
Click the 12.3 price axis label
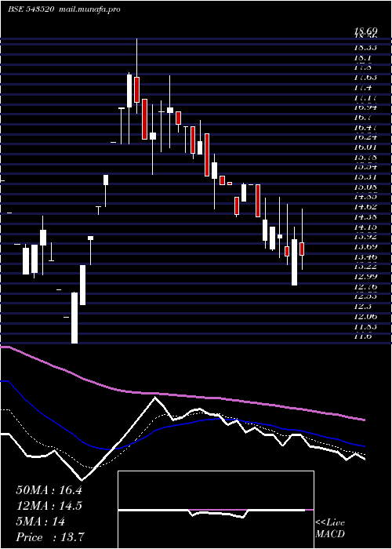[x=362, y=307]
